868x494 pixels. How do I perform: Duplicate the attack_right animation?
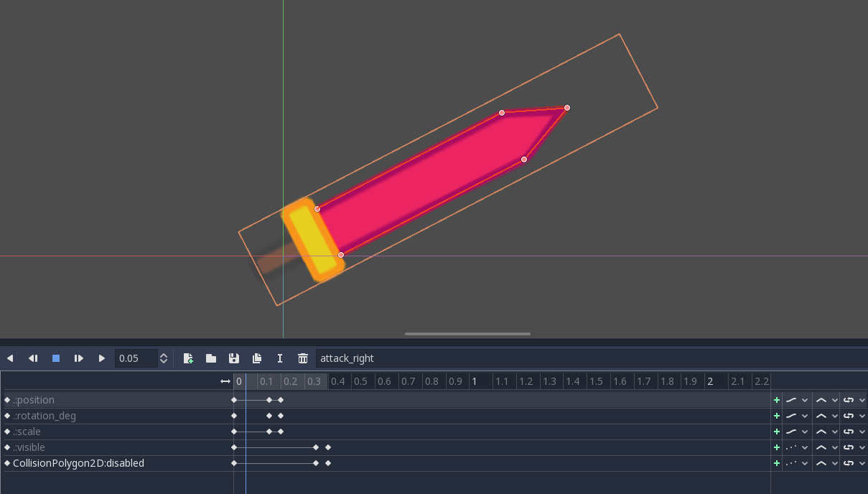(x=257, y=358)
